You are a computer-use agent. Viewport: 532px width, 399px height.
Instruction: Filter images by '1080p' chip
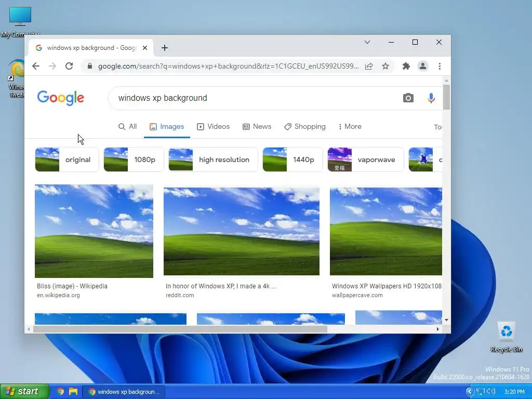[x=134, y=159]
